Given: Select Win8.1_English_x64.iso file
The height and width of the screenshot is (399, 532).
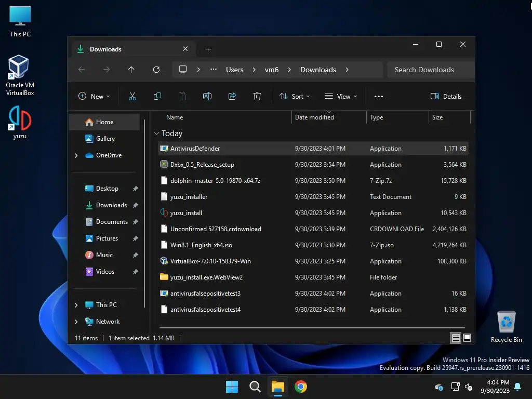Looking at the screenshot, I should (x=313, y=245).
